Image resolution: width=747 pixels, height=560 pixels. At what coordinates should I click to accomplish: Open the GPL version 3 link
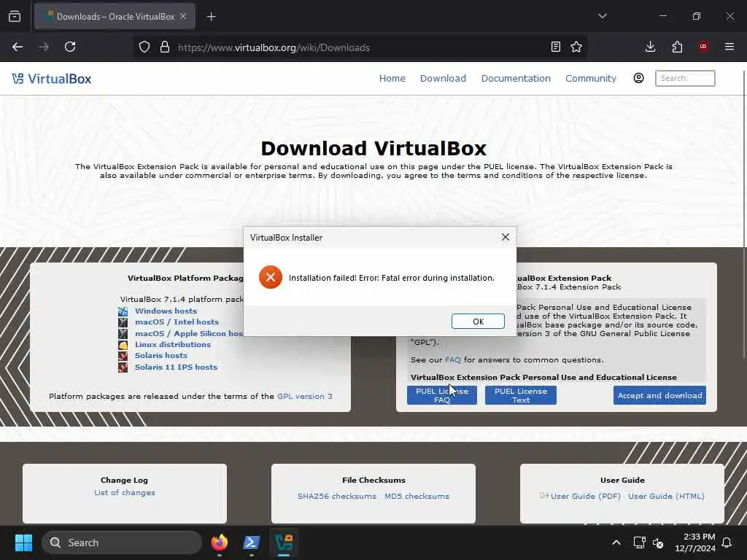pyautogui.click(x=304, y=396)
